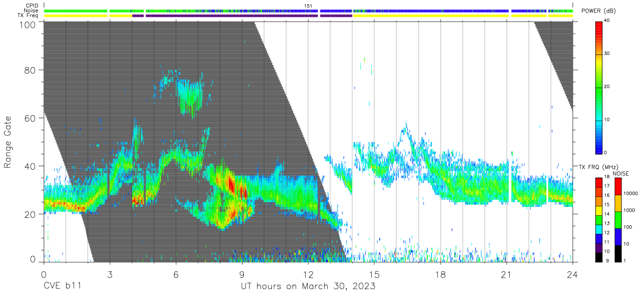
Task: Click the NOISE color scale
Action: (x=618, y=219)
